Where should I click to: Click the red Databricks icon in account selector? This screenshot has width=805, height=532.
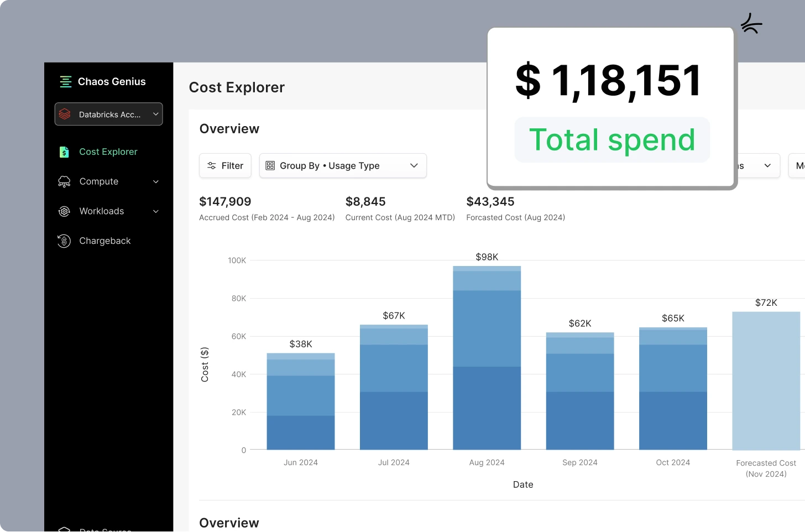click(x=65, y=114)
